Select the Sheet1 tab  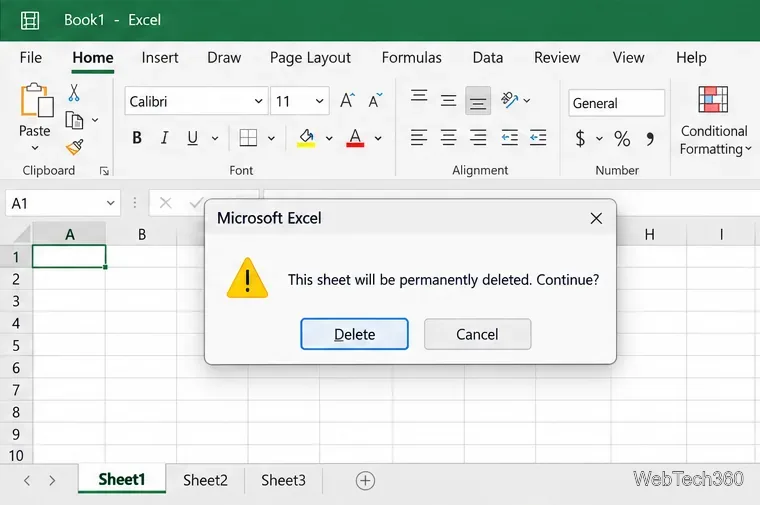[x=122, y=479]
